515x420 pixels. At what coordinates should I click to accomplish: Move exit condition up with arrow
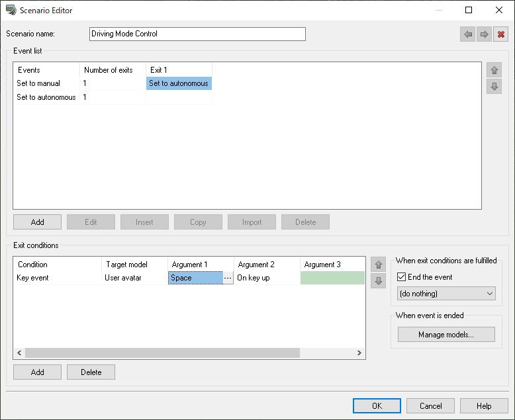[x=379, y=265]
